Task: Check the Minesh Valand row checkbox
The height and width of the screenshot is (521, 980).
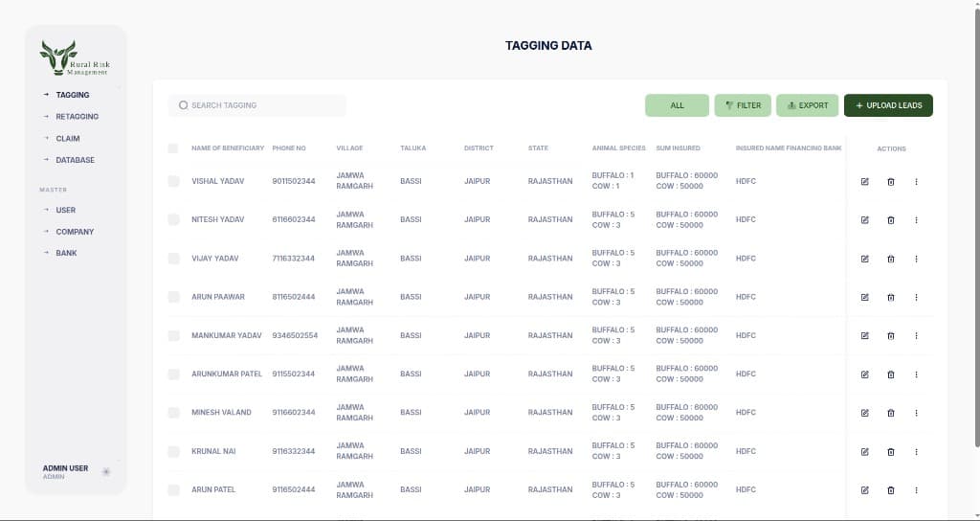Action: point(173,412)
